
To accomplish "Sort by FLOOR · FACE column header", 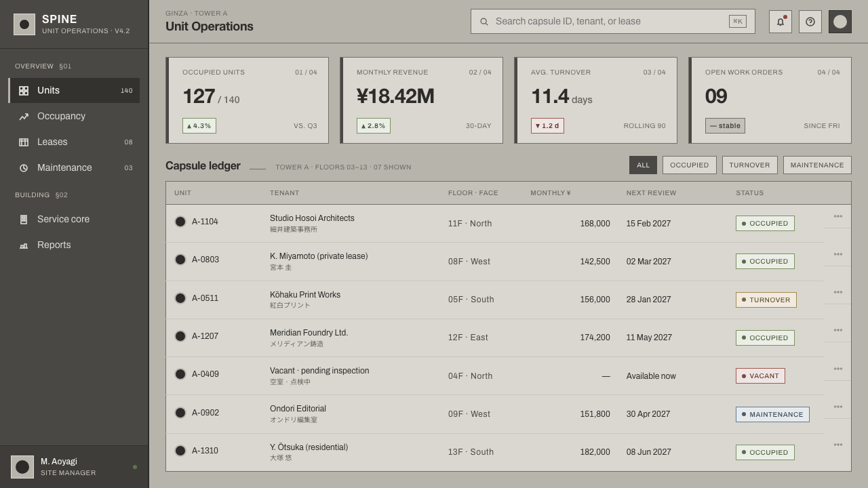I will coord(473,193).
